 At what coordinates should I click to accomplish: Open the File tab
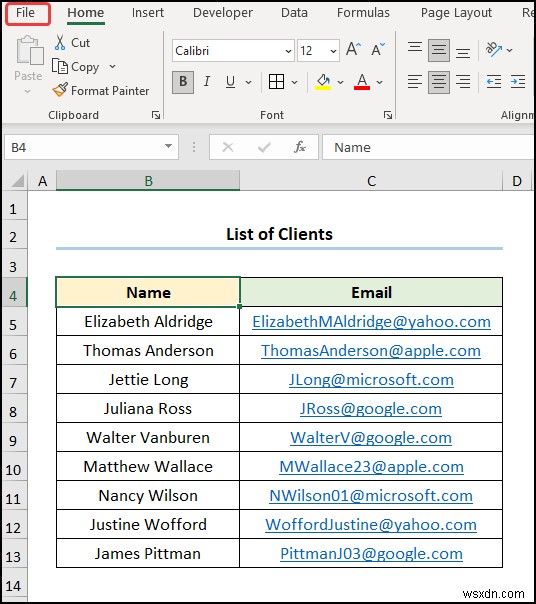coord(25,13)
